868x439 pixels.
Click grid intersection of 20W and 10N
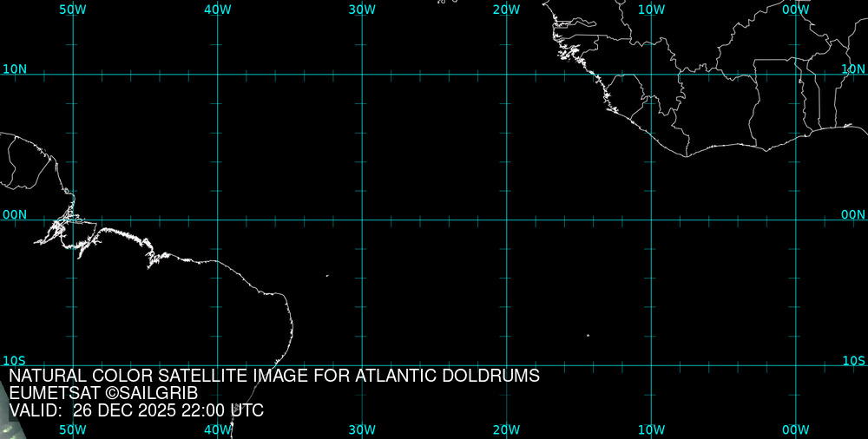[x=506, y=75]
